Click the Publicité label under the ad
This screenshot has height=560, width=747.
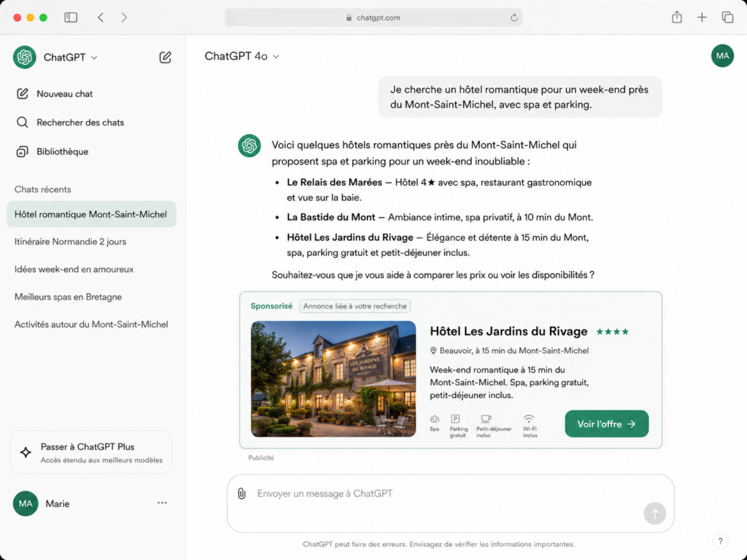[261, 458]
